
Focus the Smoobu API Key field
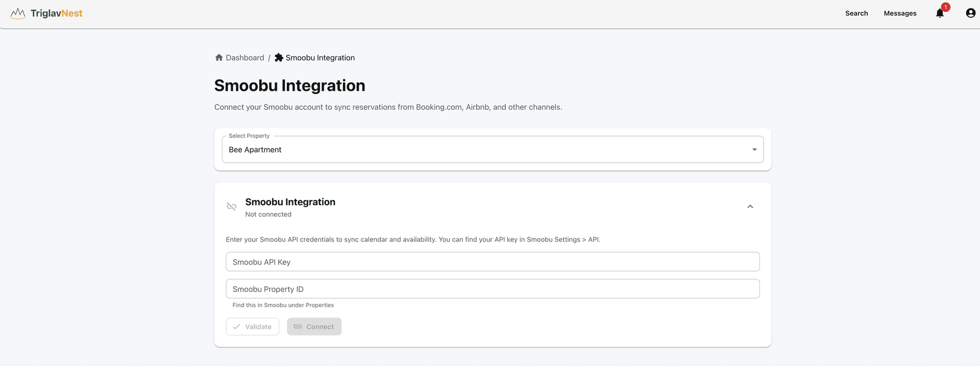pos(493,262)
